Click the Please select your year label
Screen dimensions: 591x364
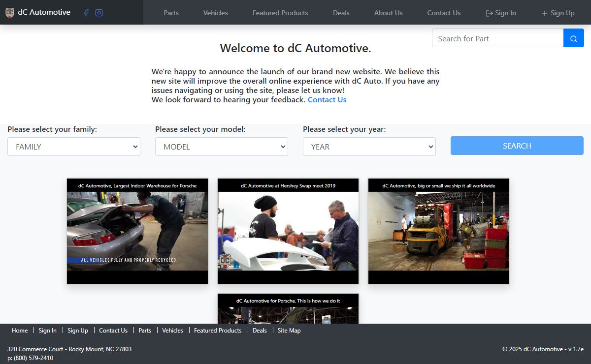(344, 129)
